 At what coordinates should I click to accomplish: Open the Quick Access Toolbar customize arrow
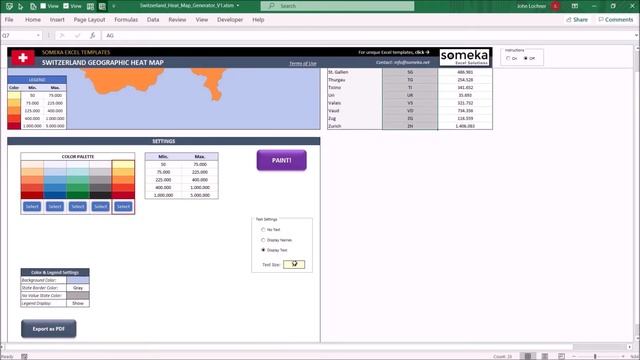click(113, 6)
